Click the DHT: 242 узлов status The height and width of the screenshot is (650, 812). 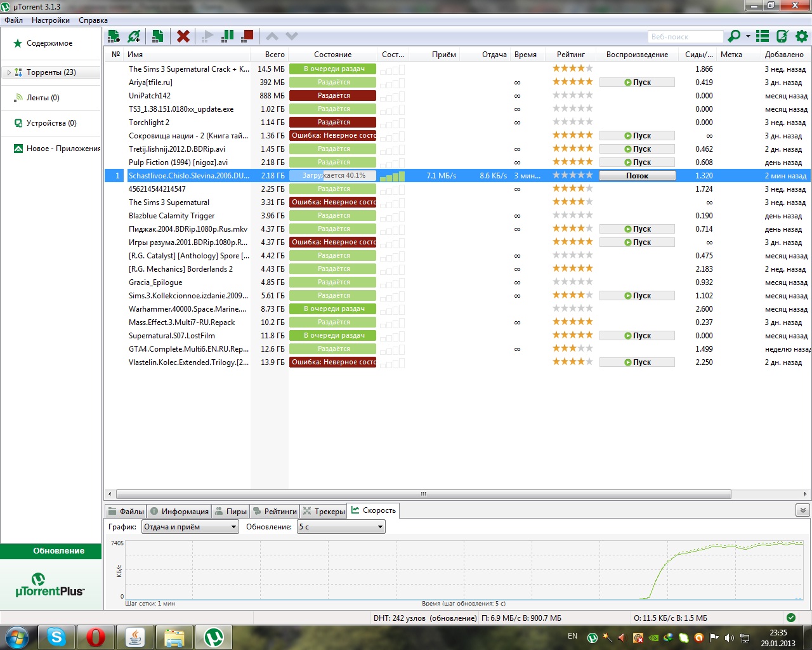[x=425, y=618]
